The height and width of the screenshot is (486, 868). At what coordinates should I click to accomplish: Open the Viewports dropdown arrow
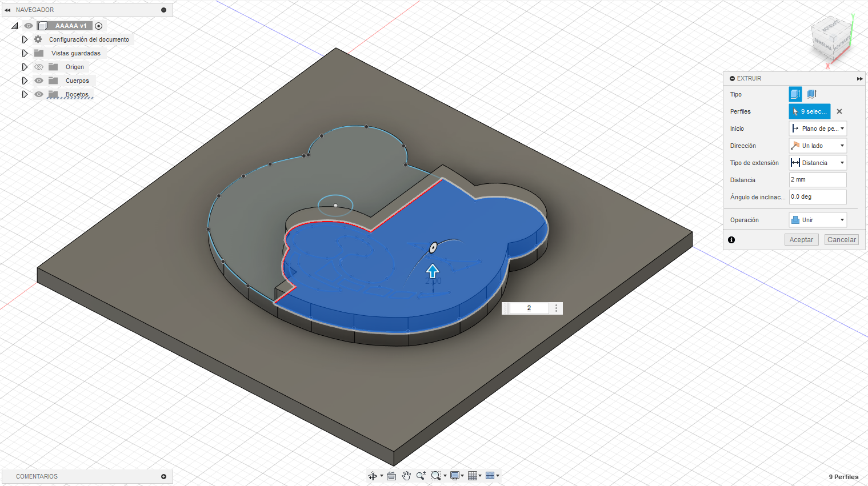[498, 476]
